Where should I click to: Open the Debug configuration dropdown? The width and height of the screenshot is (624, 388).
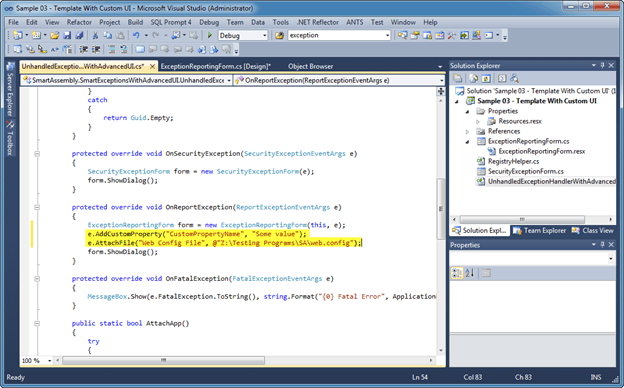coord(264,35)
